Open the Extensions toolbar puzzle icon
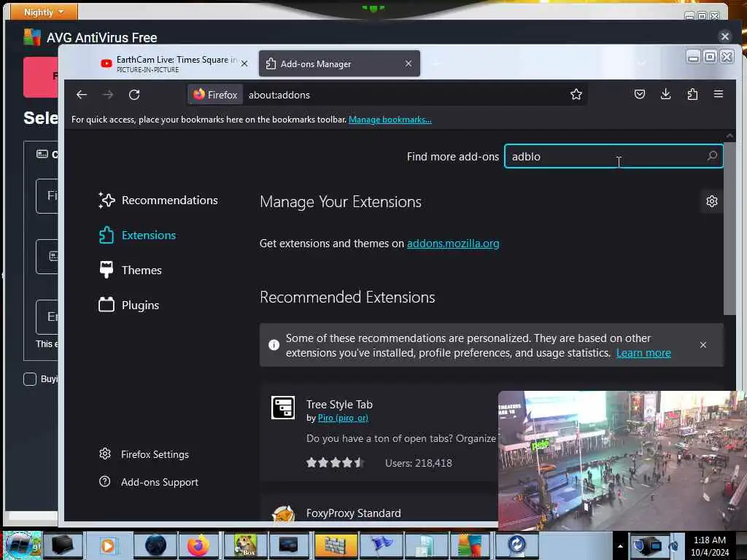The image size is (747, 560). pyautogui.click(x=692, y=94)
